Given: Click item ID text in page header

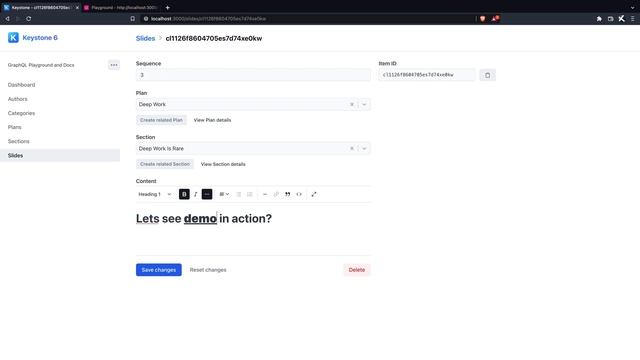Looking at the screenshot, I should pyautogui.click(x=214, y=38).
